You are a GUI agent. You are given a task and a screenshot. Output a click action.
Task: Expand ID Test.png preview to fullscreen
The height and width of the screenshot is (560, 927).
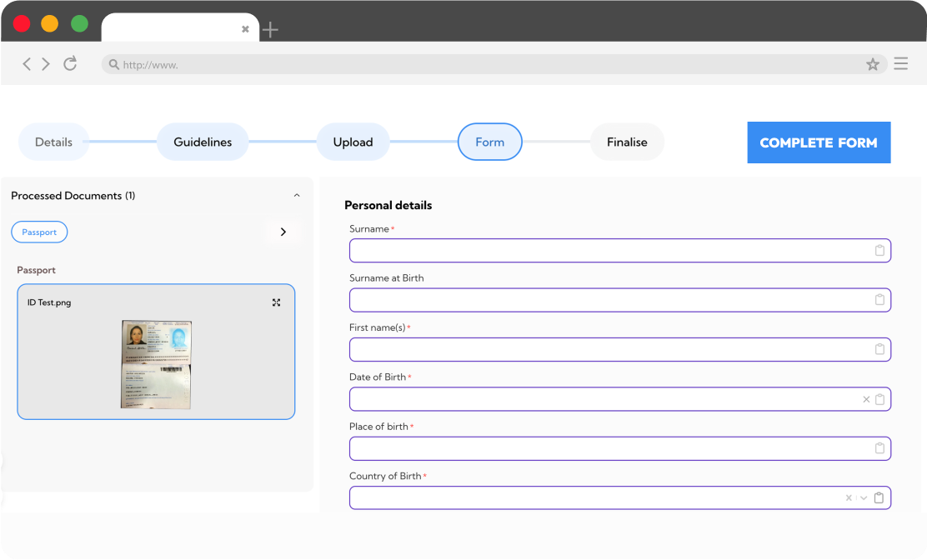(277, 302)
